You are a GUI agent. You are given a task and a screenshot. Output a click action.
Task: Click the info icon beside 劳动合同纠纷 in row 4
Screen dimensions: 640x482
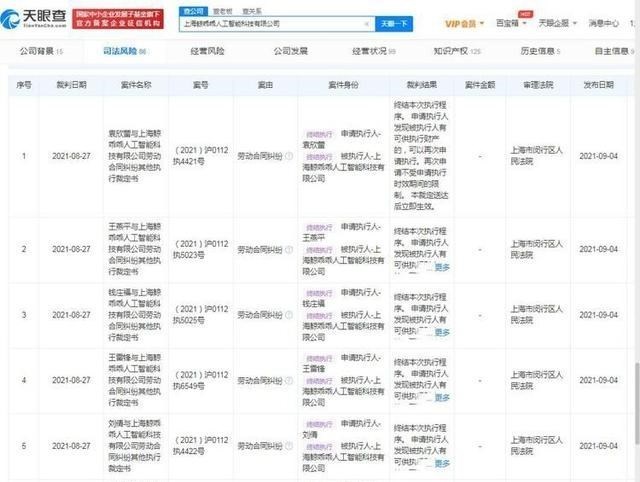tap(289, 380)
